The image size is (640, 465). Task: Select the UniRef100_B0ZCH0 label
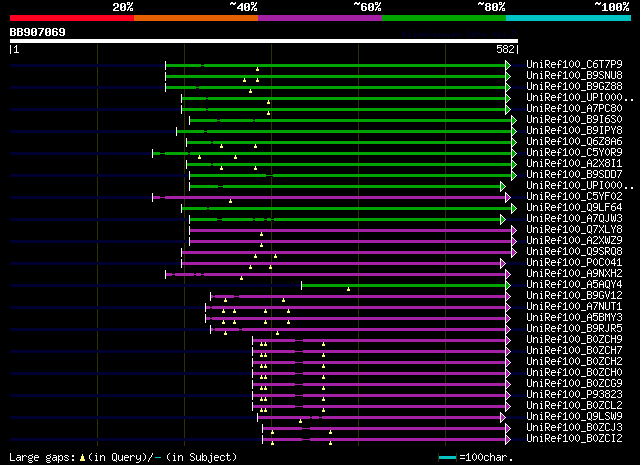click(574, 373)
